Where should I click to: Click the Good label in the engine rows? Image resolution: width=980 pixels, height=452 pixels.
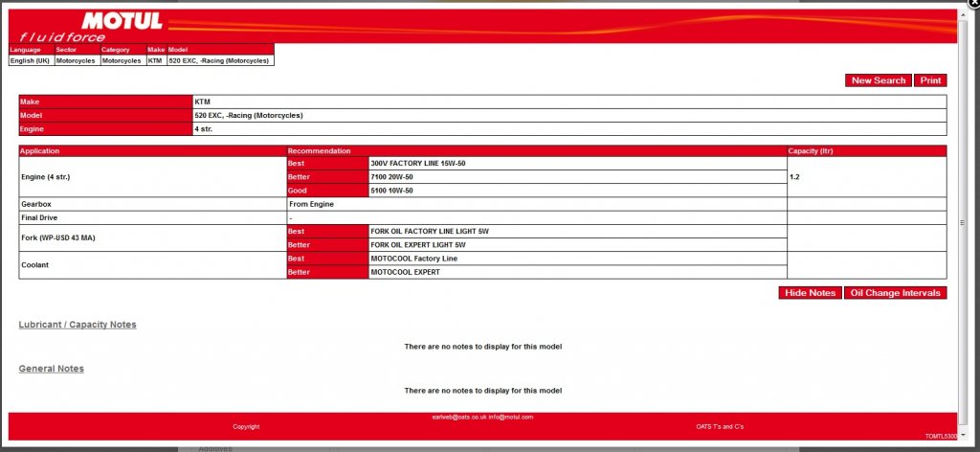click(x=327, y=191)
